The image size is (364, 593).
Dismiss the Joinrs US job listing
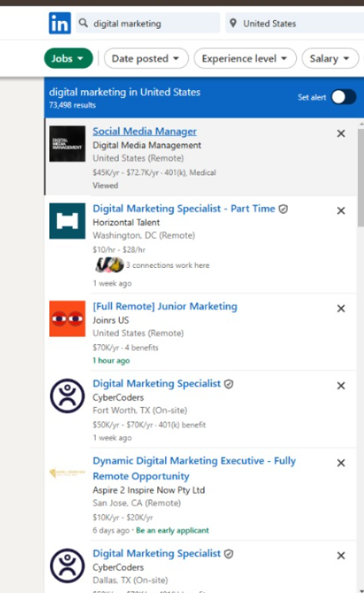click(341, 309)
